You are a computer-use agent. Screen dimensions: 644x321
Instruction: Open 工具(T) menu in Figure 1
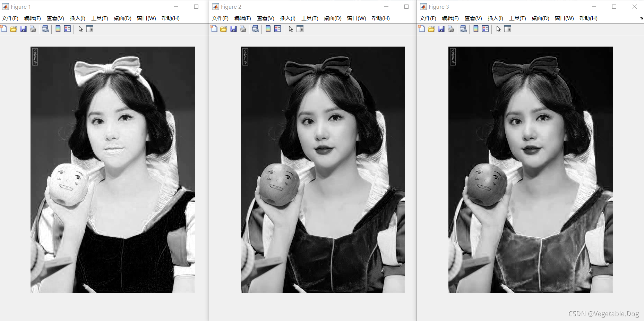tap(100, 18)
